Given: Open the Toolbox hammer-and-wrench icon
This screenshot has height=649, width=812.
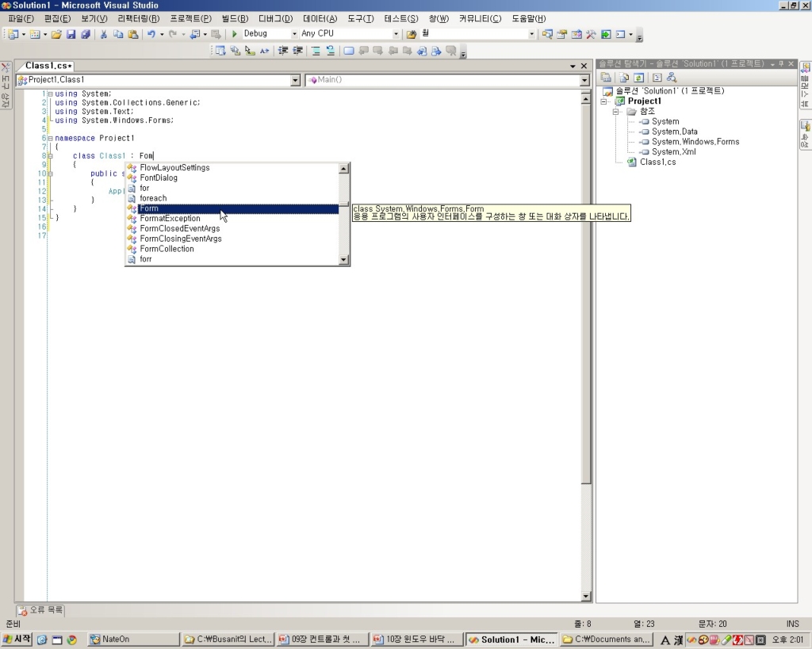Looking at the screenshot, I should 591,34.
